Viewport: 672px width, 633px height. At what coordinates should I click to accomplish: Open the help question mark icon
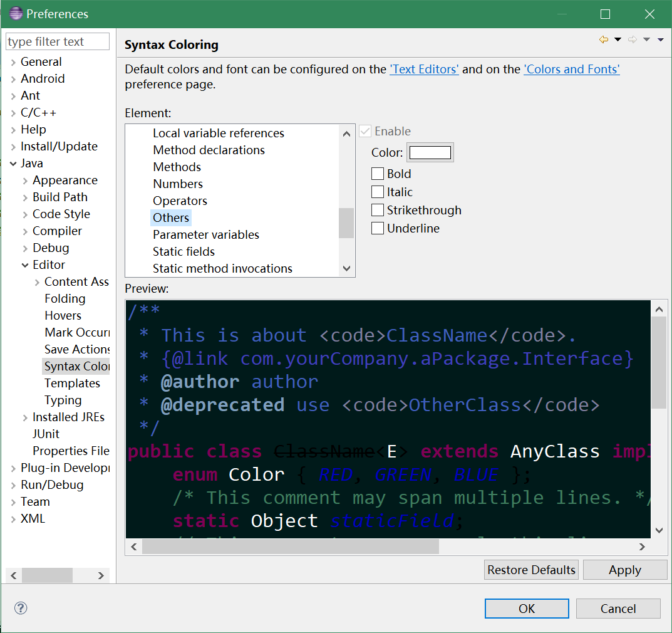(x=21, y=608)
